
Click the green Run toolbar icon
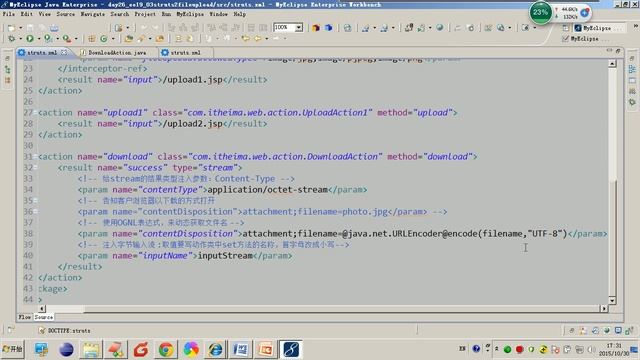point(30,38)
